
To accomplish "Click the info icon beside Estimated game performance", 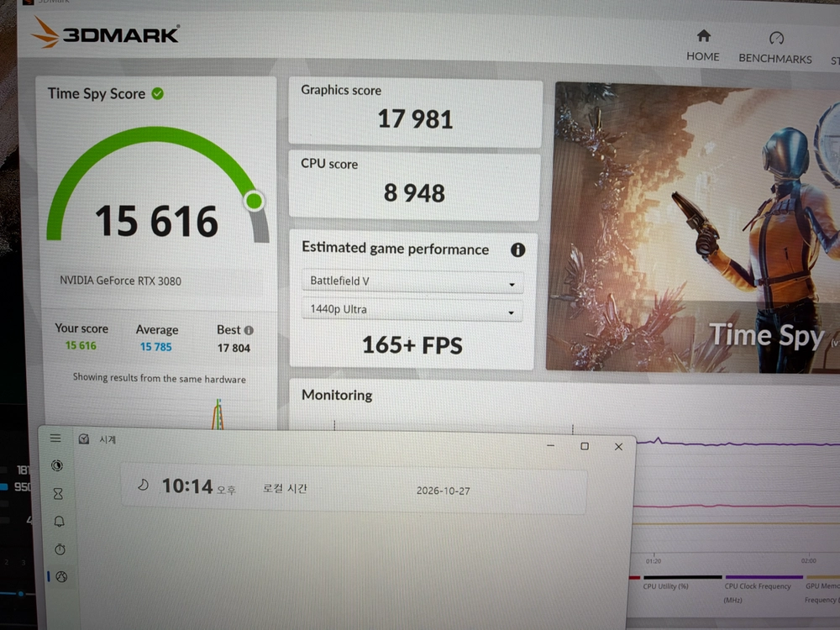I will tap(517, 249).
